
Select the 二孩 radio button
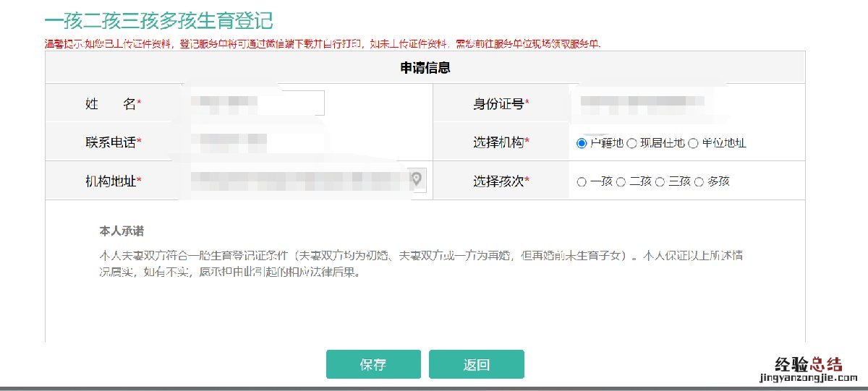621,182
